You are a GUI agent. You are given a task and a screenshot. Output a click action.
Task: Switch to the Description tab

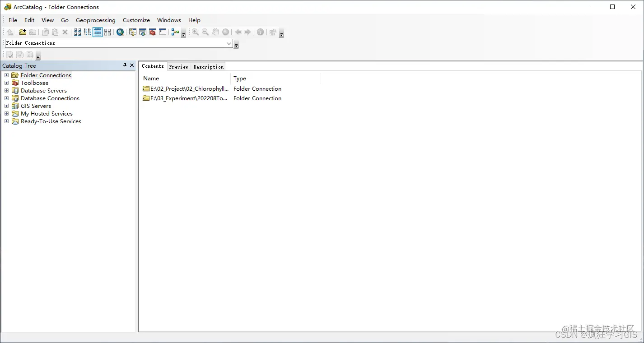(208, 67)
